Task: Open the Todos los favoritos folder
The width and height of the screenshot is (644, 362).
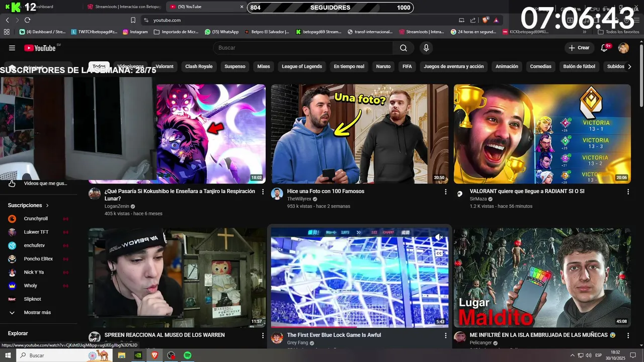Action: tap(618, 32)
